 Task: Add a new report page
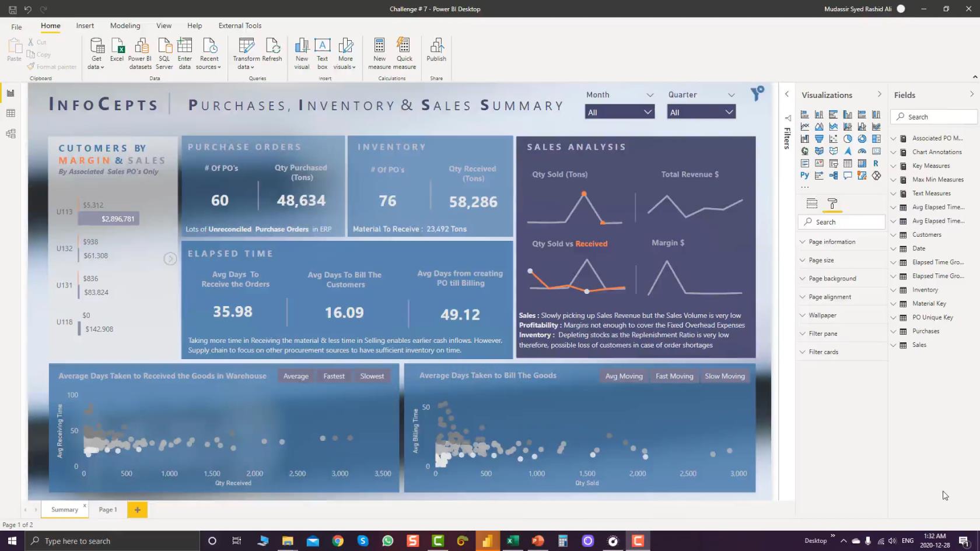tap(138, 510)
